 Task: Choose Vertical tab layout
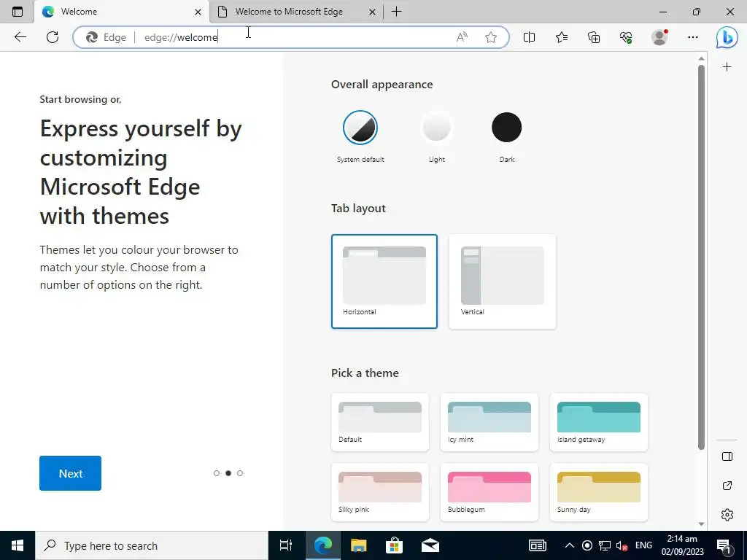point(502,281)
